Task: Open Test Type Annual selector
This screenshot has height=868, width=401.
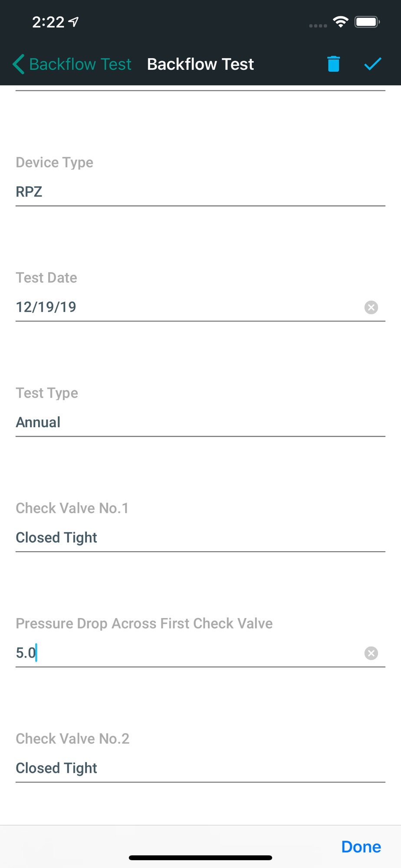Action: click(200, 422)
